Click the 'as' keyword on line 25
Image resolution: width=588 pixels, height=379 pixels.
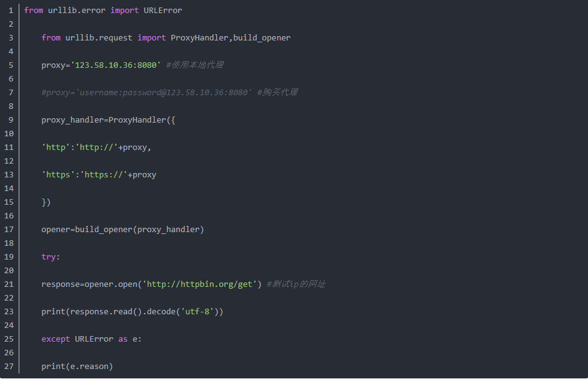point(123,339)
